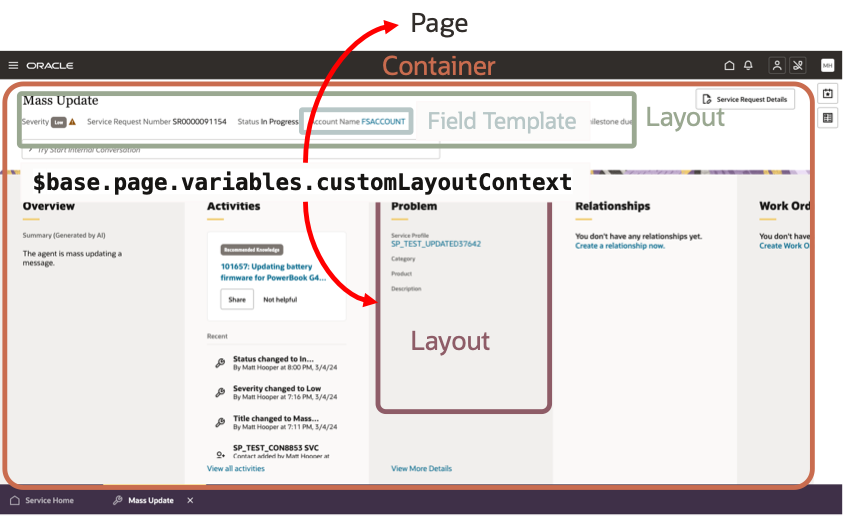Click the Status In Progress field
This screenshot has height=523, width=843.
point(268,122)
